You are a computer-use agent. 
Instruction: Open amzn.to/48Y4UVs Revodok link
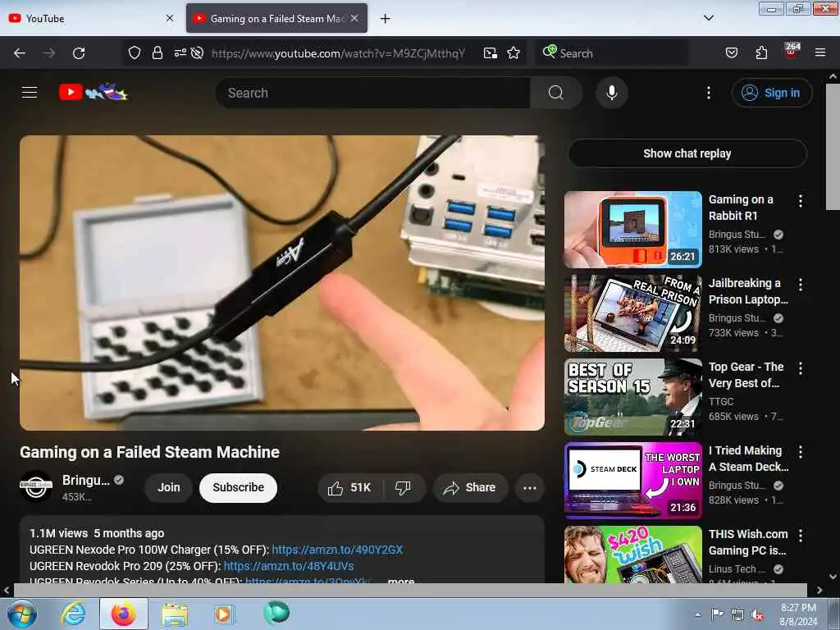pos(288,566)
